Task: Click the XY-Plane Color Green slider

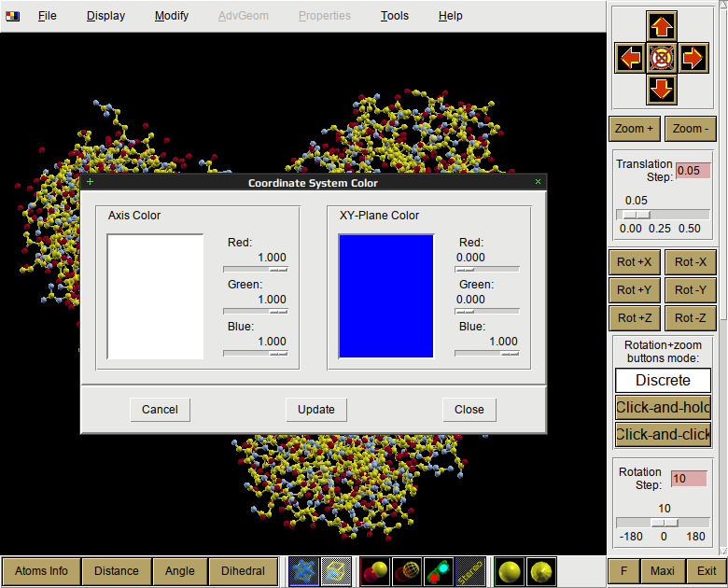Action: (487, 311)
